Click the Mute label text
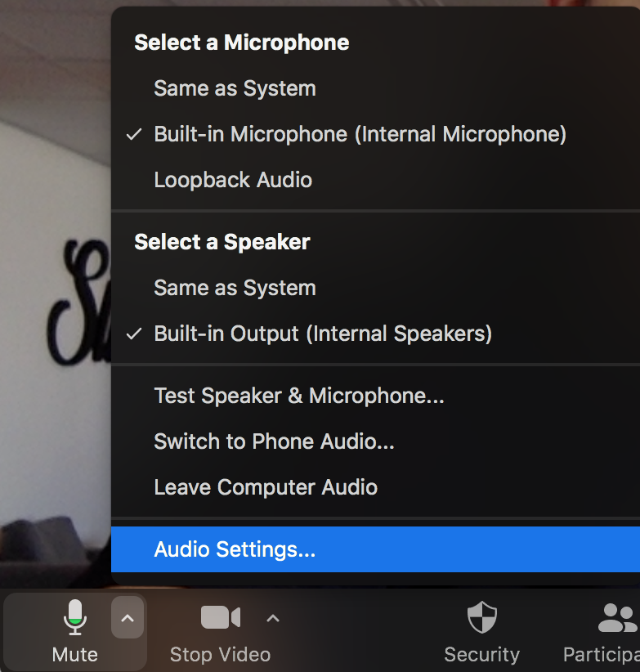640x672 pixels. [x=75, y=655]
